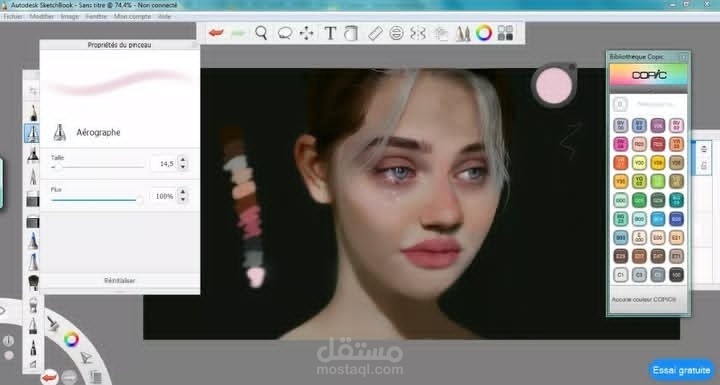
Task: Click the Essai gratuite button
Action: (681, 370)
